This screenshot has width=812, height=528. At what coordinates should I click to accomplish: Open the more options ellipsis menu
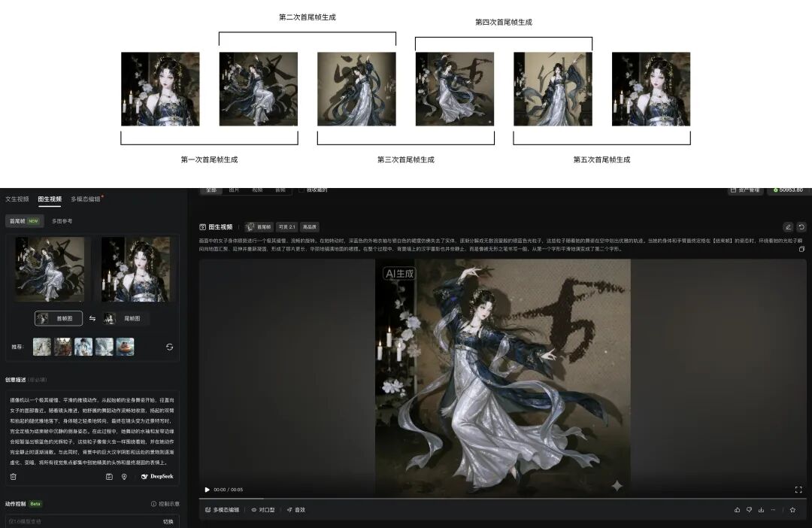click(773, 510)
